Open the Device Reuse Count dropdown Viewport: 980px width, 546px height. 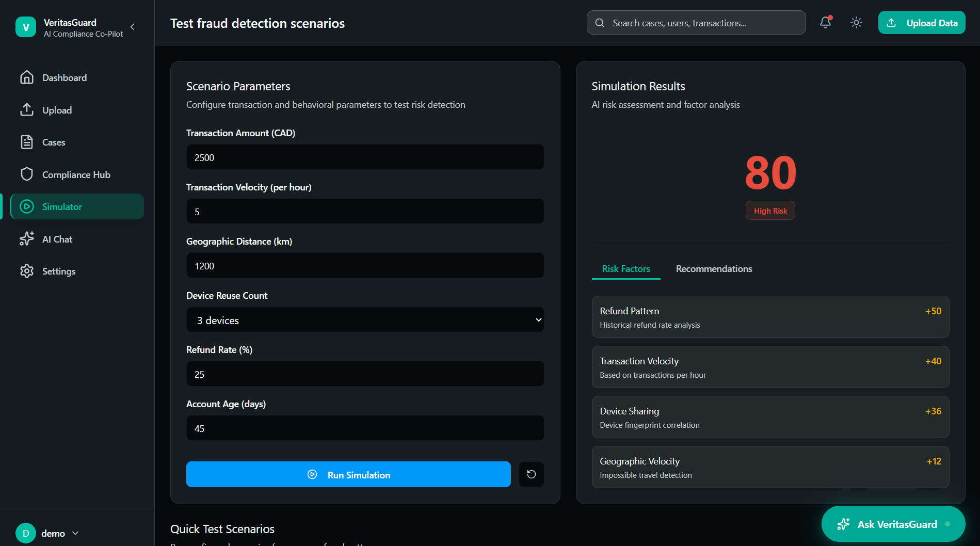pyautogui.click(x=365, y=320)
